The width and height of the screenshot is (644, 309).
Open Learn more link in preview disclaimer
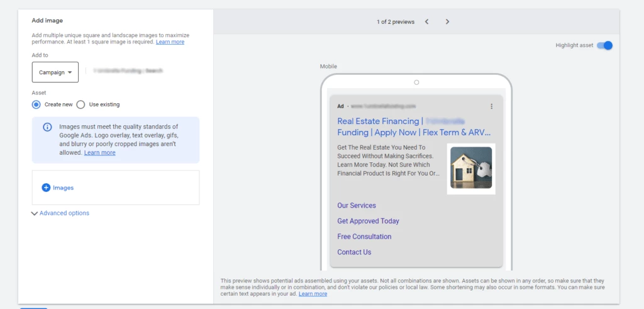[313, 294]
